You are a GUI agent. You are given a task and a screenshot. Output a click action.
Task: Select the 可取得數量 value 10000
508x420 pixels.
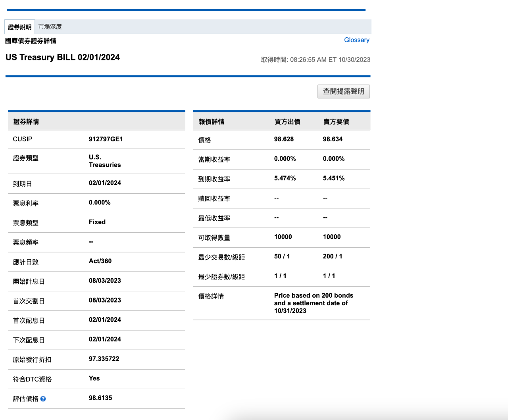point(283,237)
